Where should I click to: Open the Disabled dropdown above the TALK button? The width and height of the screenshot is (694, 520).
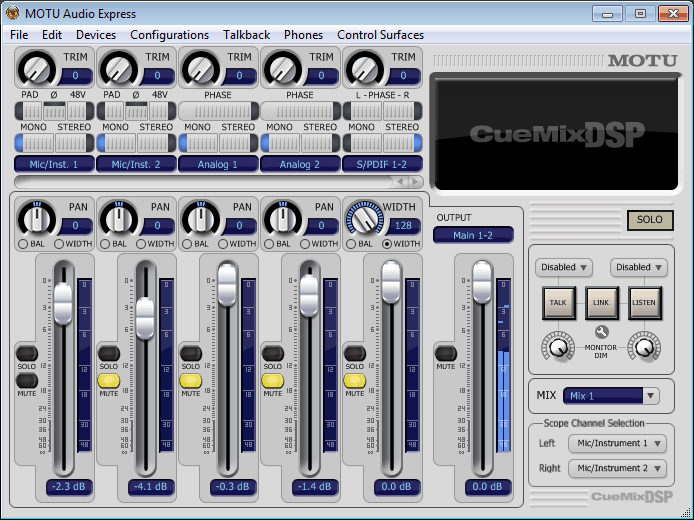click(565, 268)
